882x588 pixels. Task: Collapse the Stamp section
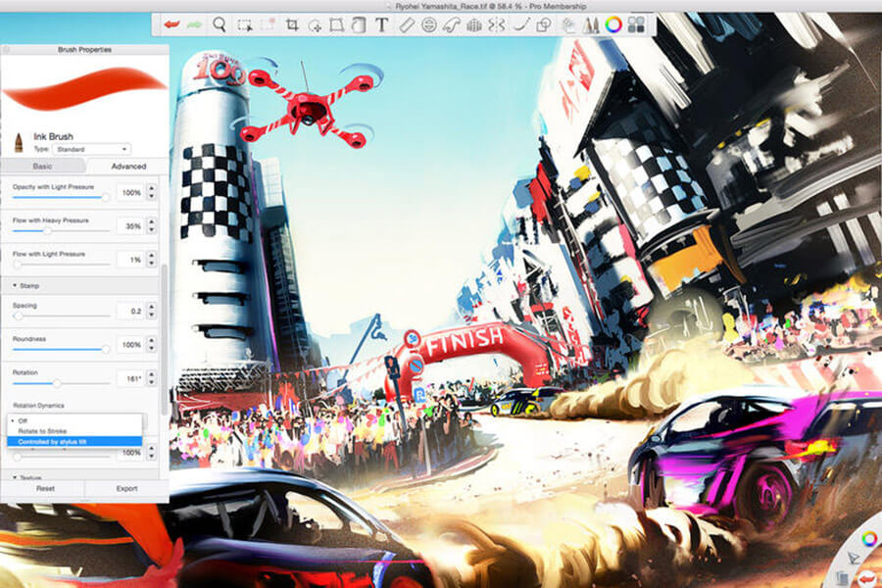15,286
